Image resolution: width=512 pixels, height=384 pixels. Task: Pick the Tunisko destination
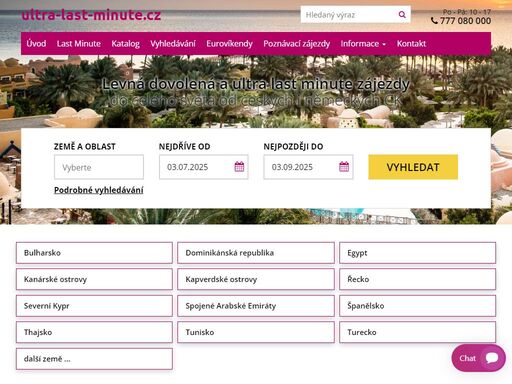(256, 332)
